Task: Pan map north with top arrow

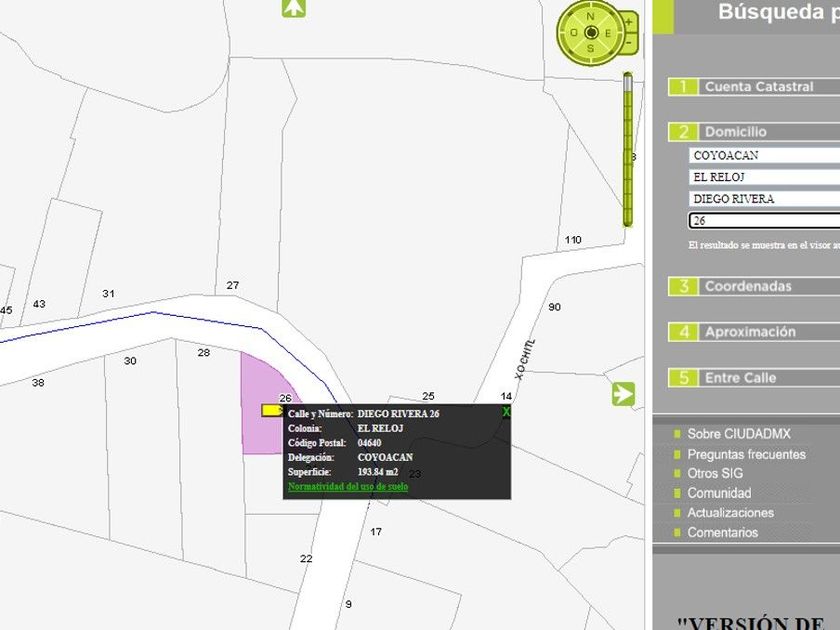Action: click(293, 8)
